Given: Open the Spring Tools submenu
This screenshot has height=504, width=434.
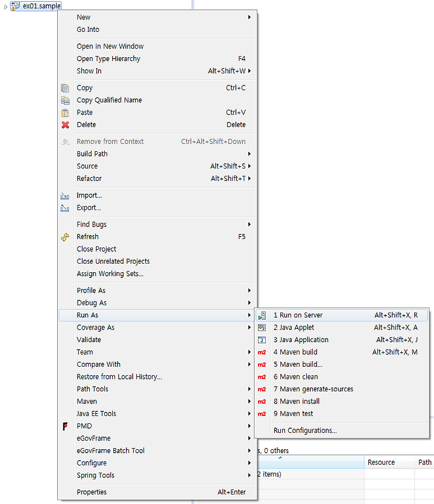Looking at the screenshot, I should [x=158, y=475].
